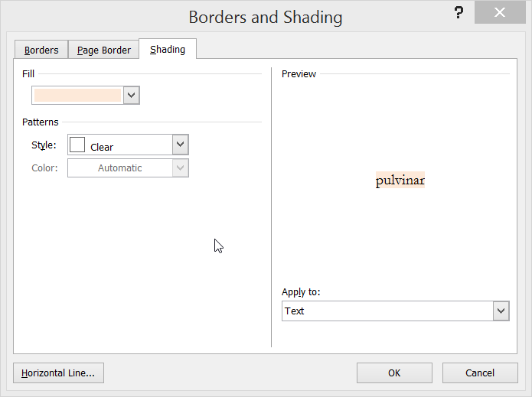Click the peach Fill color swatch
532x397 pixels.
(x=78, y=96)
